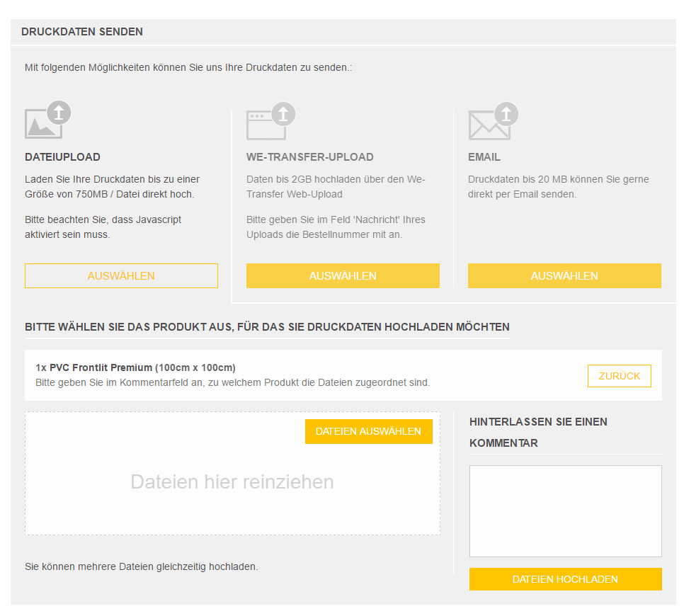This screenshot has width=684, height=616.
Task: Click the upload arrow badge on Dateiupload icon
Action: pyautogui.click(x=59, y=113)
